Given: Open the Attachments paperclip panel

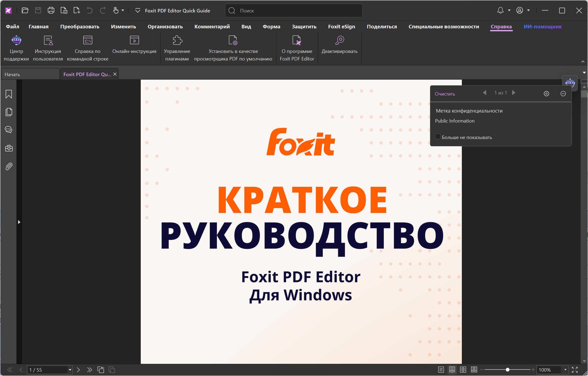Looking at the screenshot, I should (9, 167).
